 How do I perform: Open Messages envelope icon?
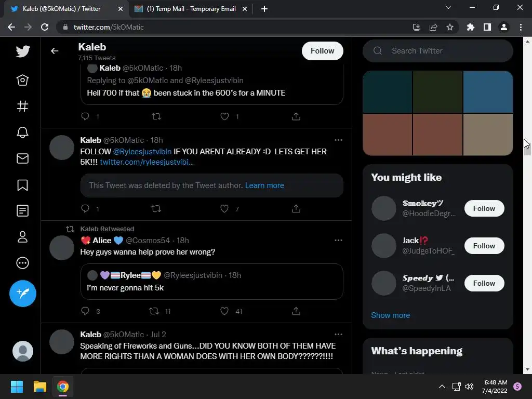tap(23, 158)
